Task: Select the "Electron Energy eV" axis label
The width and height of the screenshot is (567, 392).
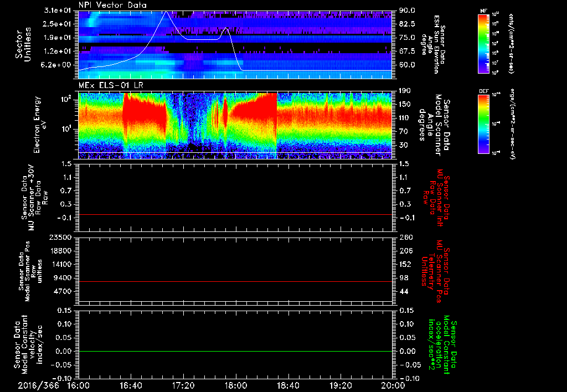Action: (40, 125)
